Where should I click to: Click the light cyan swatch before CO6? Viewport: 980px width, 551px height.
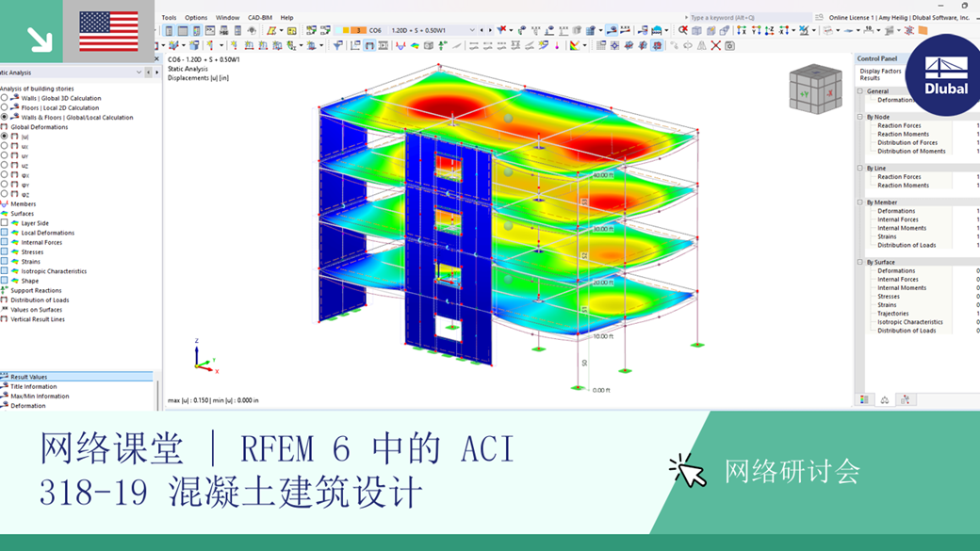337,30
